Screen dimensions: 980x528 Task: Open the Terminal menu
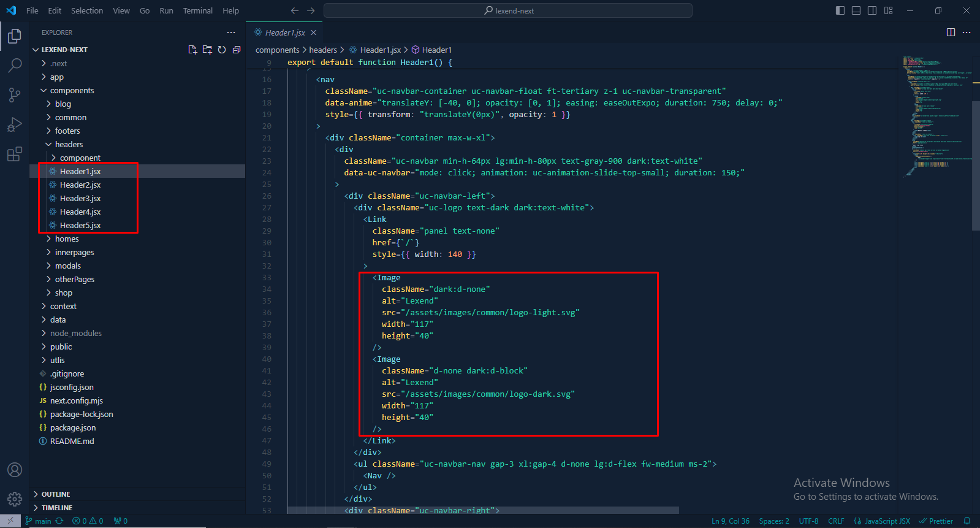[197, 10]
